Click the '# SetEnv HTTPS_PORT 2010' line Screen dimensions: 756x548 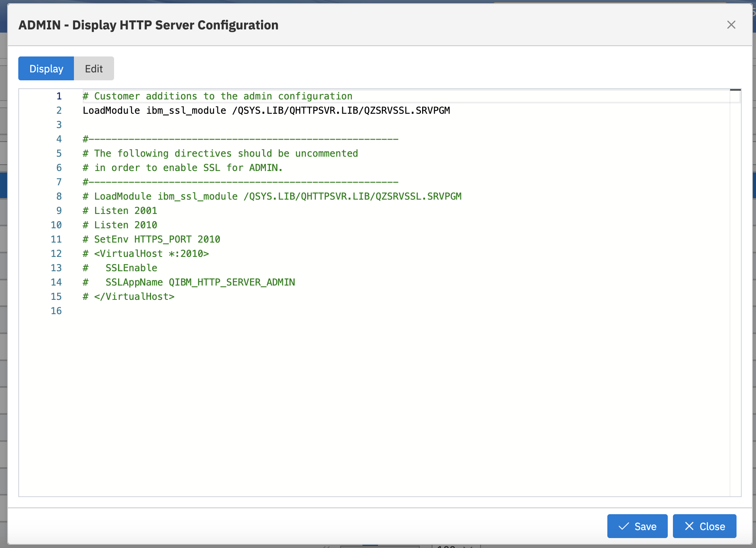click(151, 239)
